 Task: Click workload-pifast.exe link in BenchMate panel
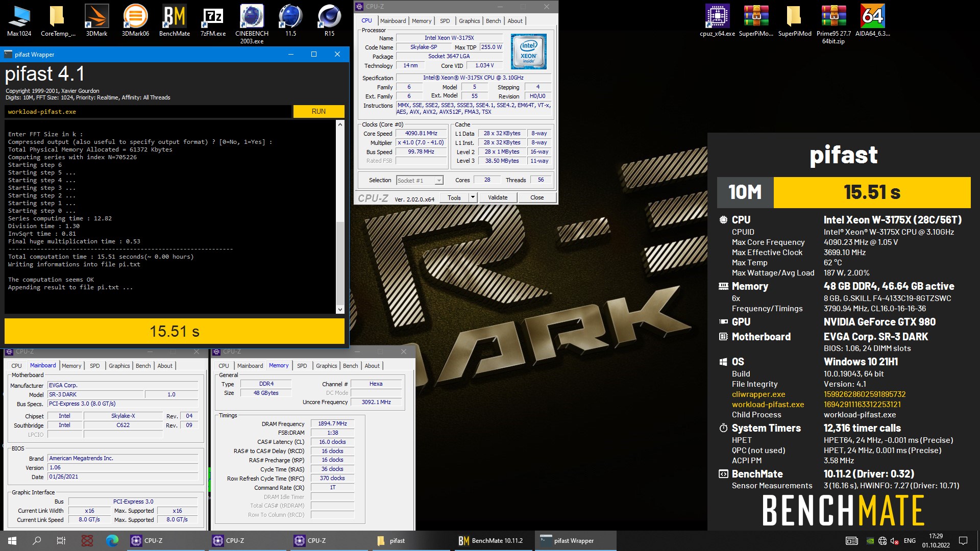point(768,405)
